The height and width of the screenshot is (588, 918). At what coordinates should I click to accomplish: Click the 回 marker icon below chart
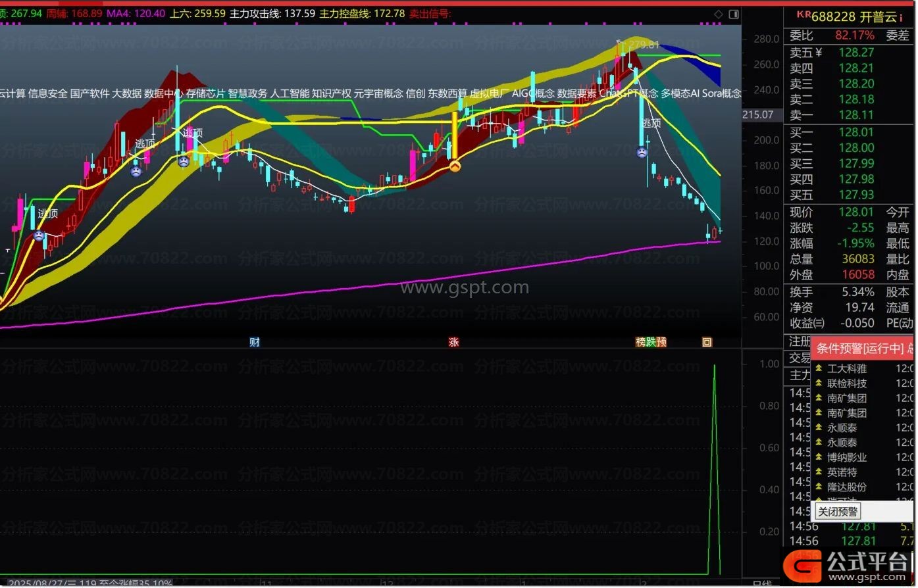(x=707, y=342)
